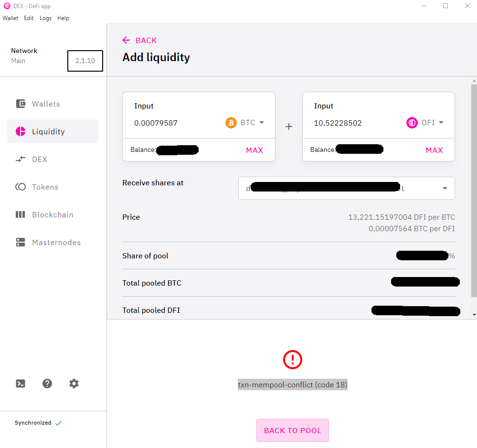Open the Wallet menu
This screenshot has width=477, height=448.
(11, 18)
